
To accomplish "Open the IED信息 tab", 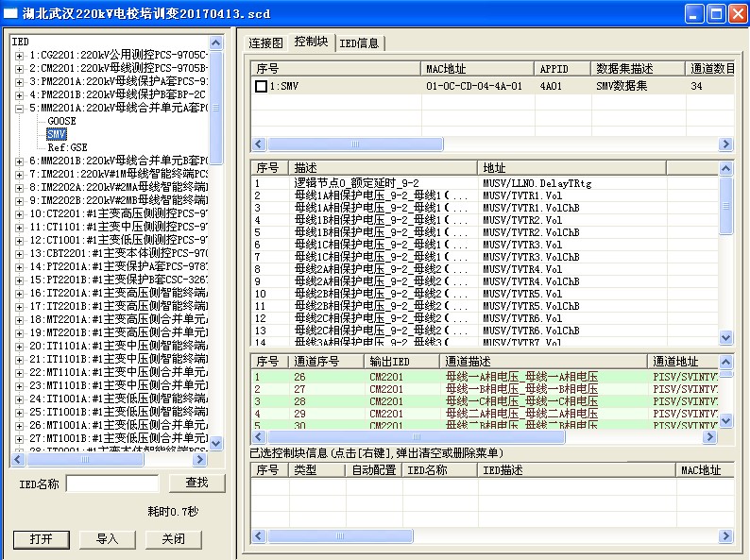I will click(x=359, y=42).
